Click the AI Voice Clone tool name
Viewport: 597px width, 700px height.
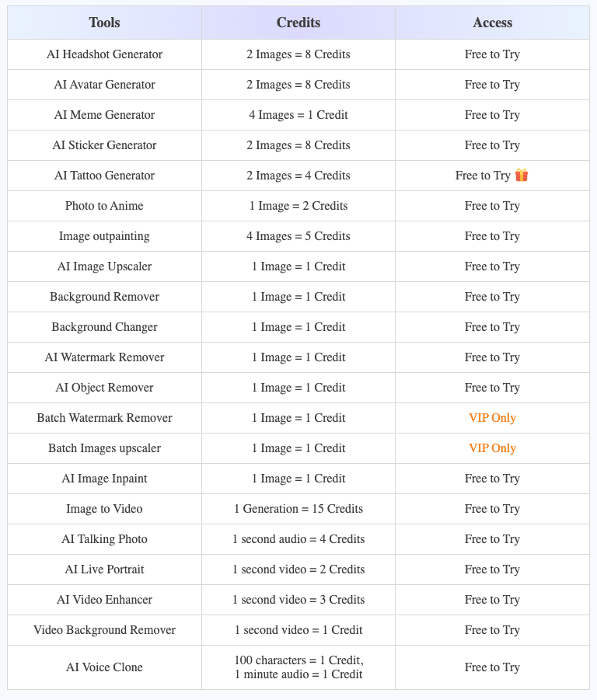click(x=104, y=667)
